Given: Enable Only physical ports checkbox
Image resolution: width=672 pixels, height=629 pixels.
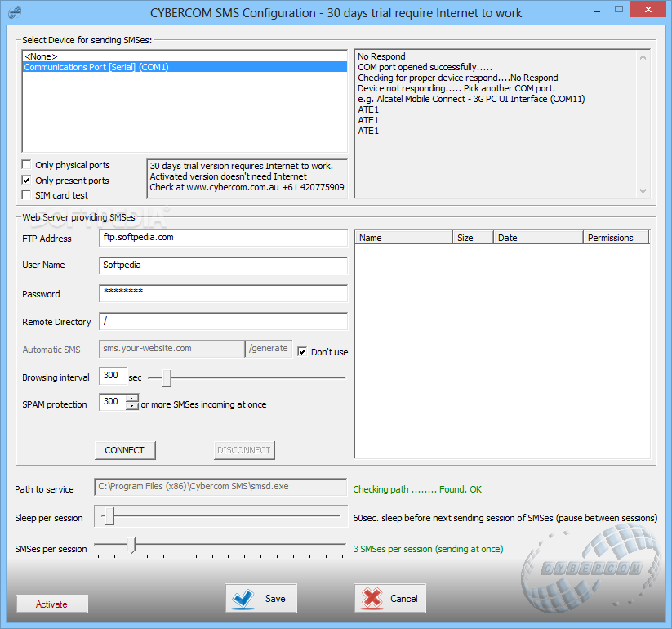Looking at the screenshot, I should 27,165.
